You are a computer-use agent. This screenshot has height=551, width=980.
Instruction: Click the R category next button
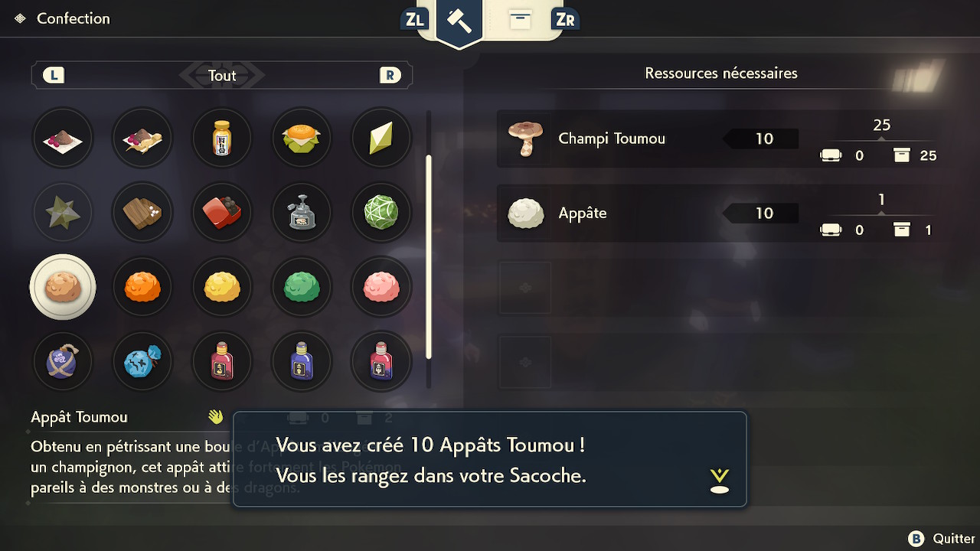[x=390, y=75]
